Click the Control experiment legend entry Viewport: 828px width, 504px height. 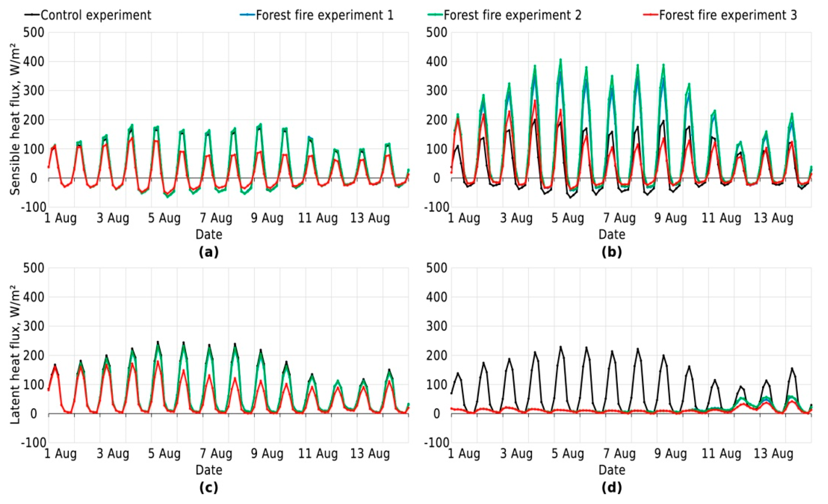coord(96,15)
